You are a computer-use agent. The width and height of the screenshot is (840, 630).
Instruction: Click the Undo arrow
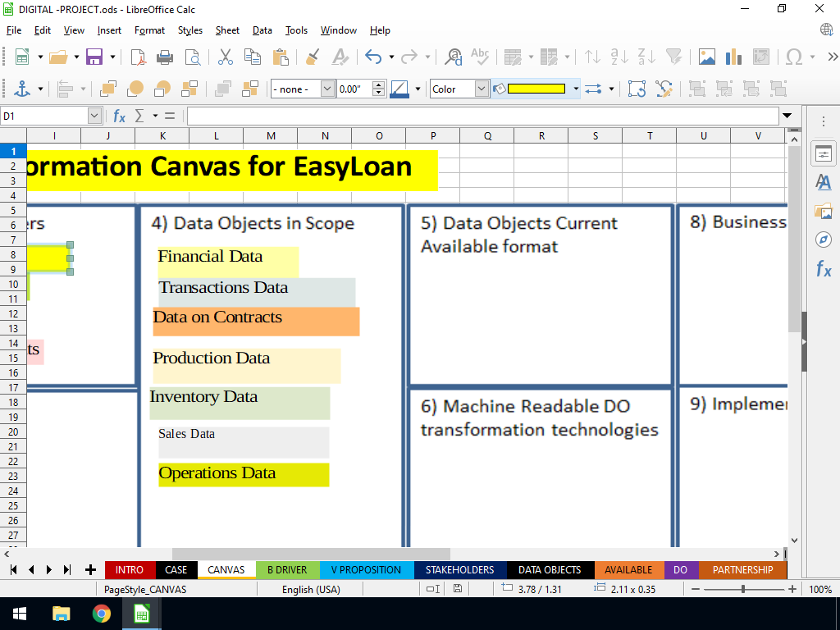point(373,57)
